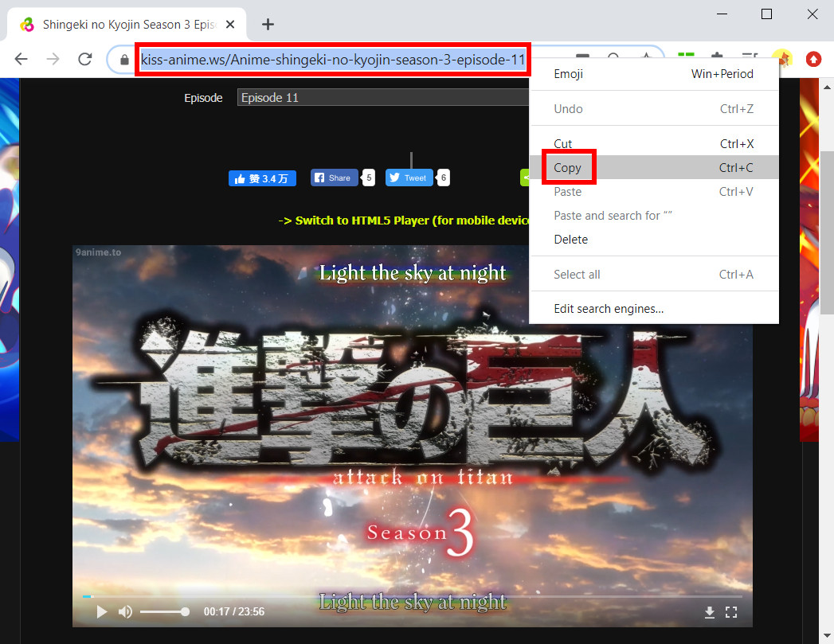Close the Shingeki no Kyojin tab
Screen dimensions: 834x644
pyautogui.click(x=230, y=25)
